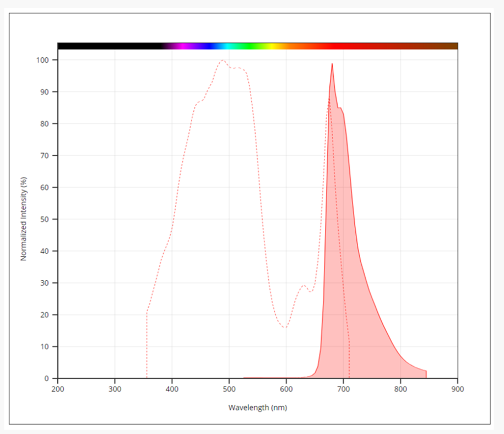Screen dimensions: 504x434
Task: Click the 600 label on wavelength axis
Action: 286,389
